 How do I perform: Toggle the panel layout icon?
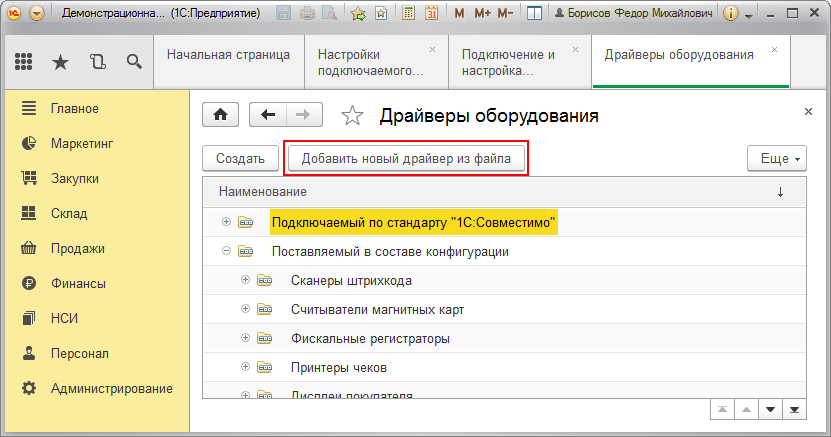tap(534, 13)
